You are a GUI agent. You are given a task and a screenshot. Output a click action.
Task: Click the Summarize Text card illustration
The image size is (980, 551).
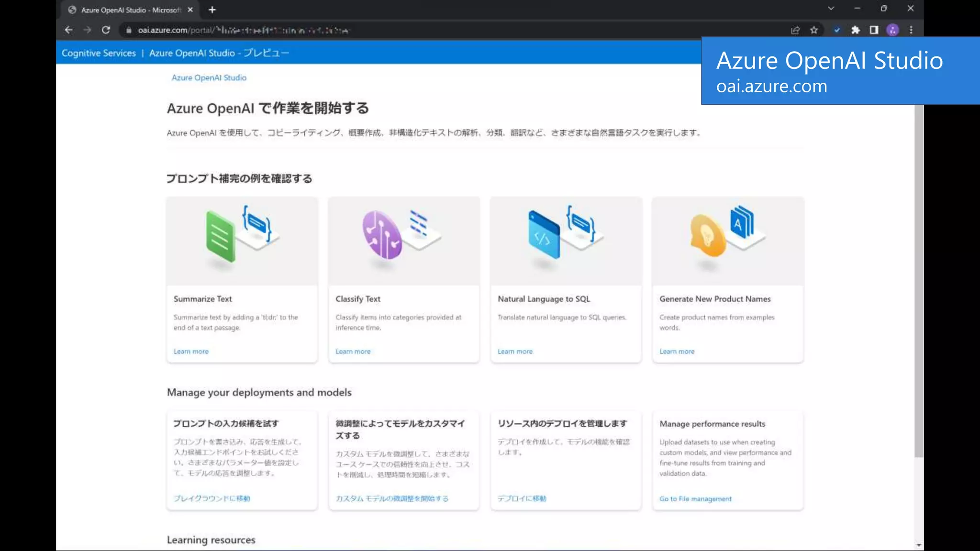point(242,241)
